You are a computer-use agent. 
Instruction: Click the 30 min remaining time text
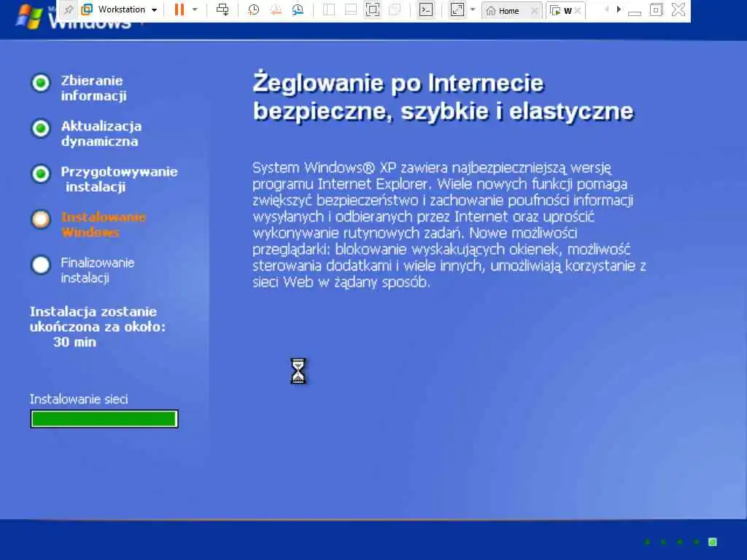(x=75, y=342)
